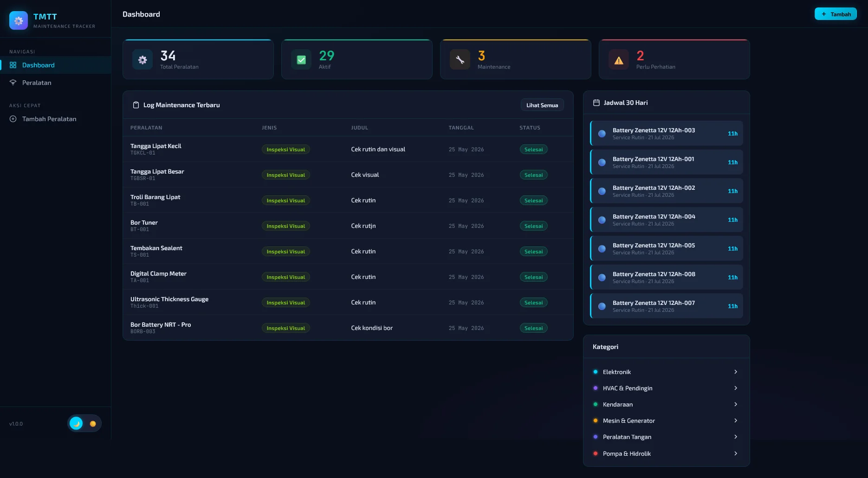Enable dark mode with the moon toggle
Viewport: 868px width, 478px height.
tap(76, 423)
